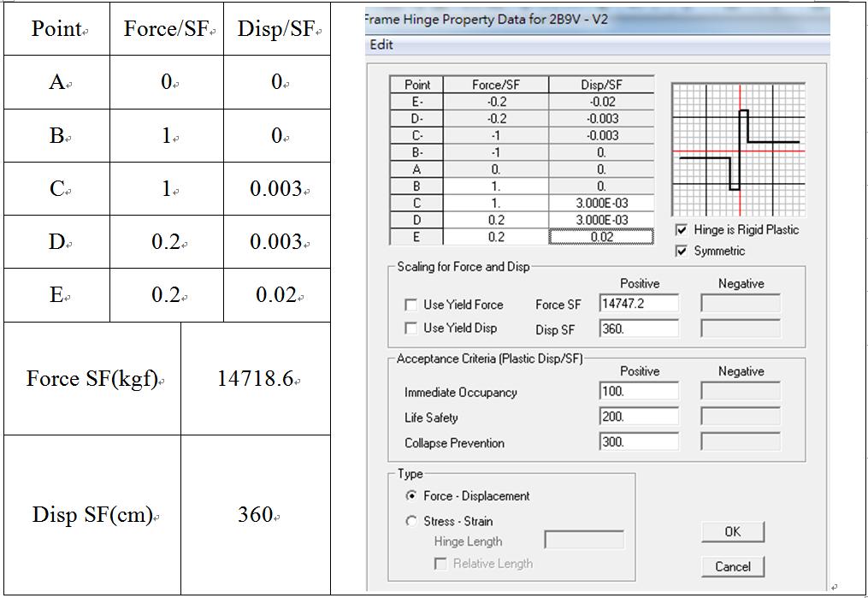
Task: Select the Disp/SF cell of row C in dialog
Action: (601, 204)
